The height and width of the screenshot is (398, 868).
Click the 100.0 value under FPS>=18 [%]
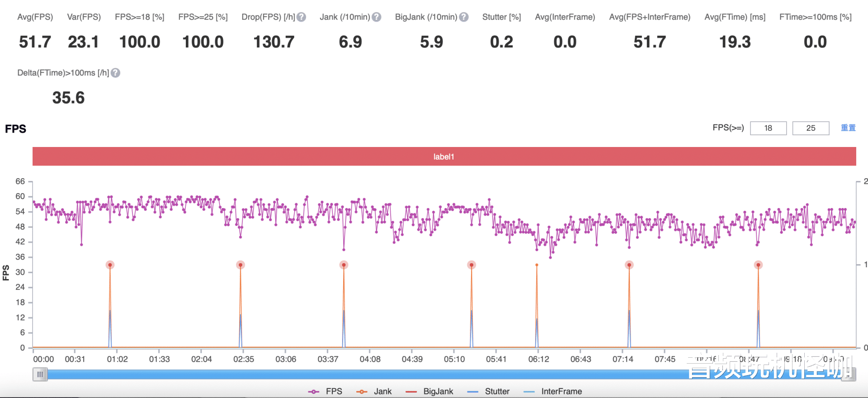point(140,42)
